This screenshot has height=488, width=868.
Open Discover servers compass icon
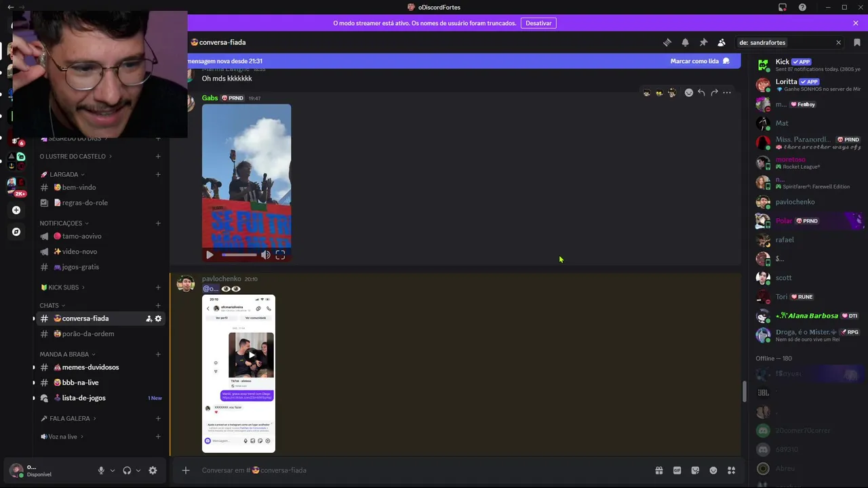(x=16, y=232)
